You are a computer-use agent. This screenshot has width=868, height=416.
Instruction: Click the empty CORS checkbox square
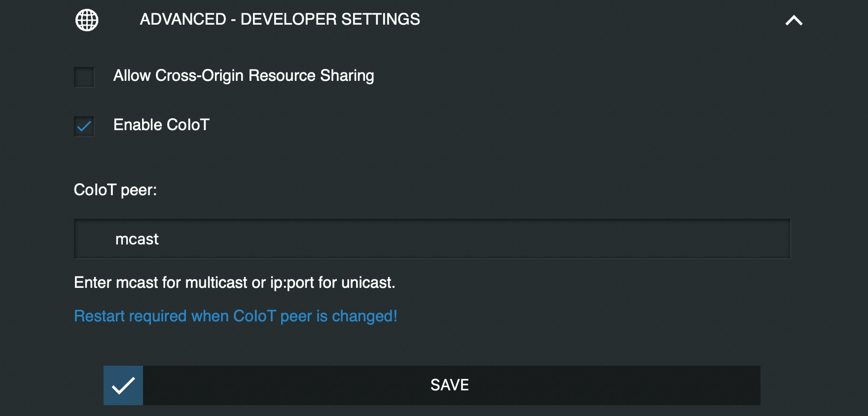point(84,77)
